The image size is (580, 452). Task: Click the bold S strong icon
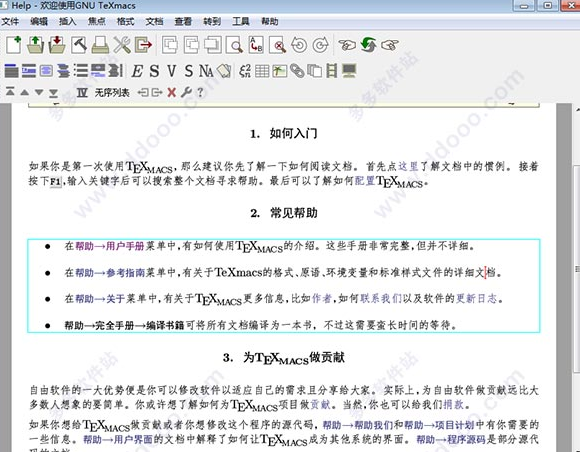tap(154, 71)
